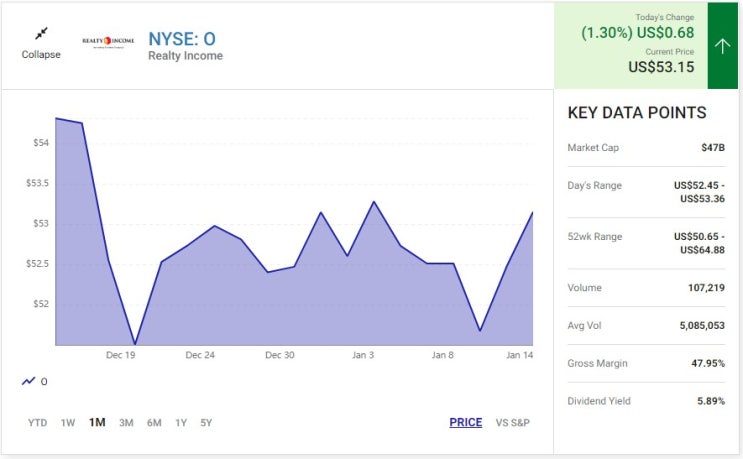743x459 pixels.
Task: Click the Dec 24 axis label
Action: (x=200, y=355)
